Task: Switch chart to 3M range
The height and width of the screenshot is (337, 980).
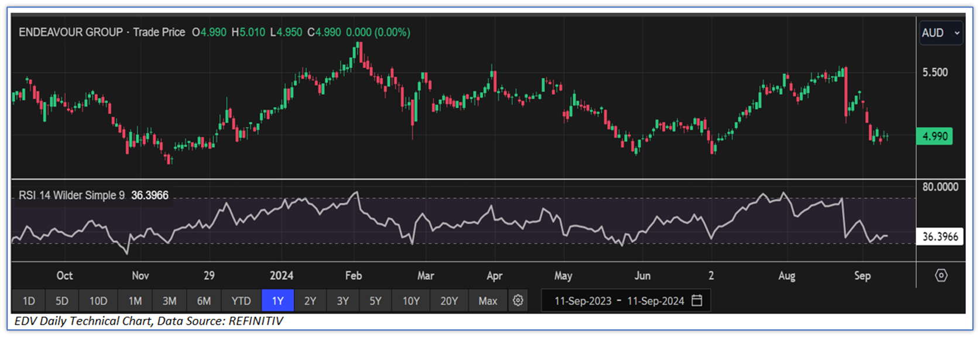Action: pos(169,301)
